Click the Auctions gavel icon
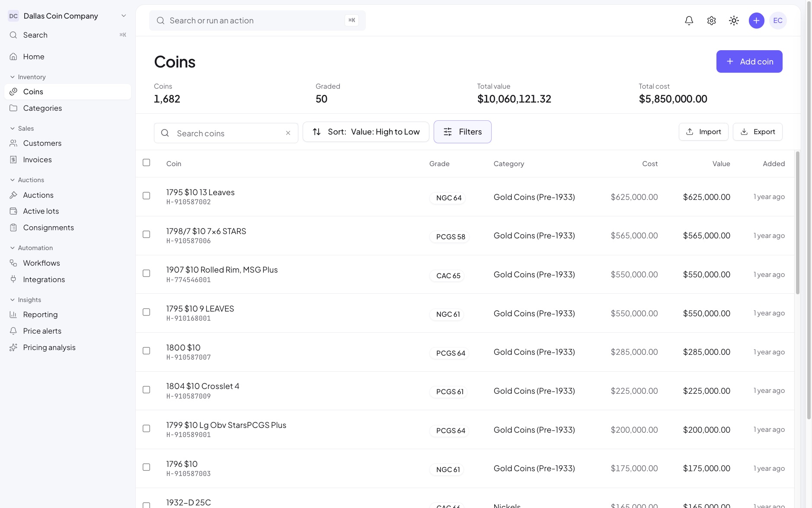 tap(13, 195)
